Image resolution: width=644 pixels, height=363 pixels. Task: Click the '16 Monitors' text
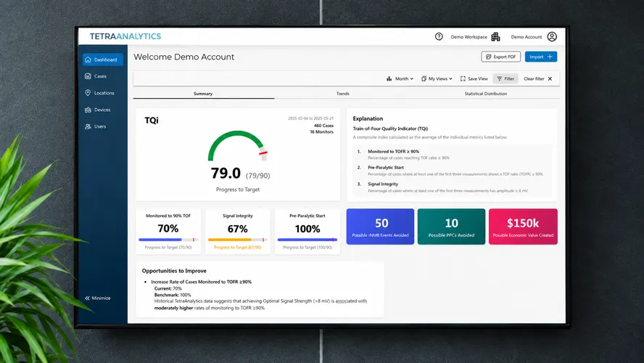pos(321,132)
